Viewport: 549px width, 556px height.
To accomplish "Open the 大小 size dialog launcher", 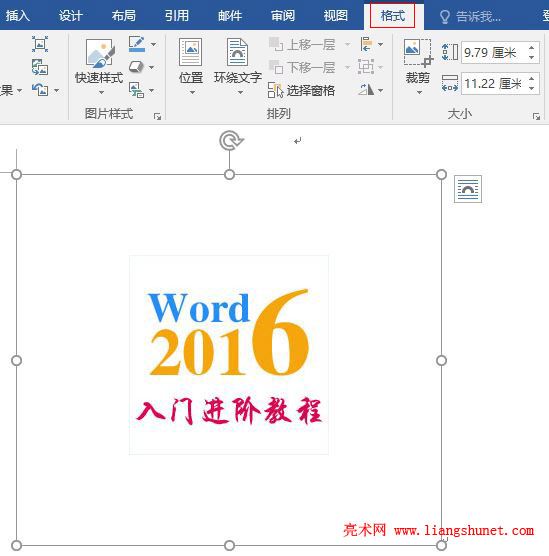I will [536, 116].
